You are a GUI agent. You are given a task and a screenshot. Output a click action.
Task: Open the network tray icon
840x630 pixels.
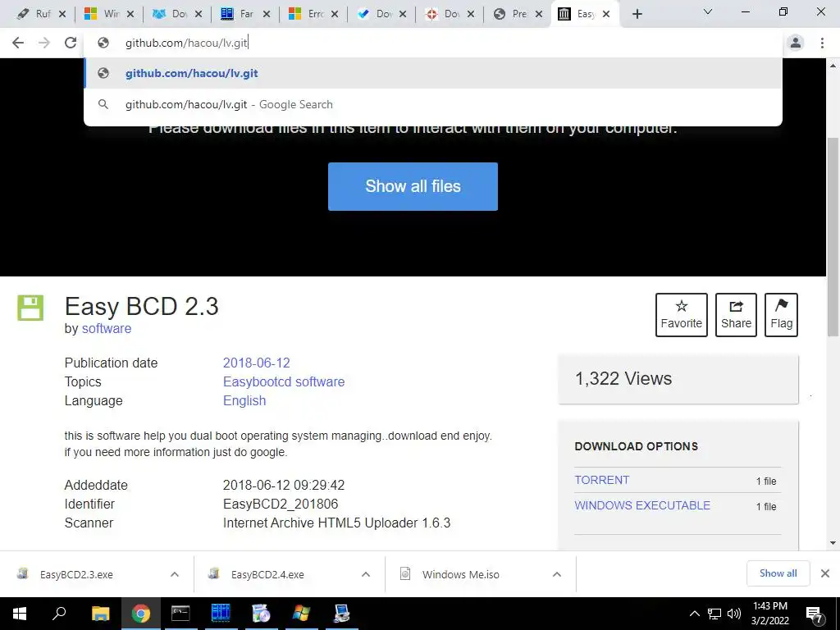[x=714, y=614]
